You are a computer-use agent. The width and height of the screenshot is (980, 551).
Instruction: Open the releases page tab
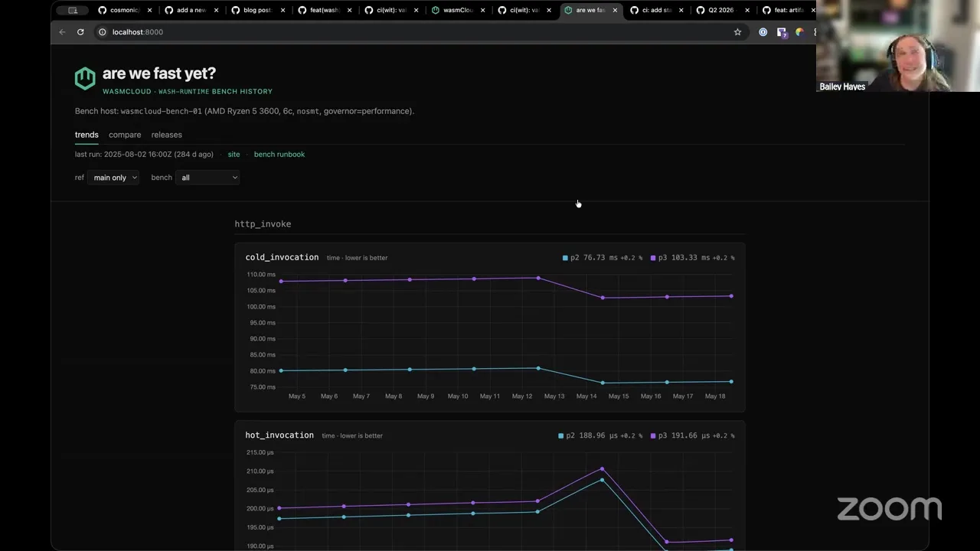pos(166,135)
